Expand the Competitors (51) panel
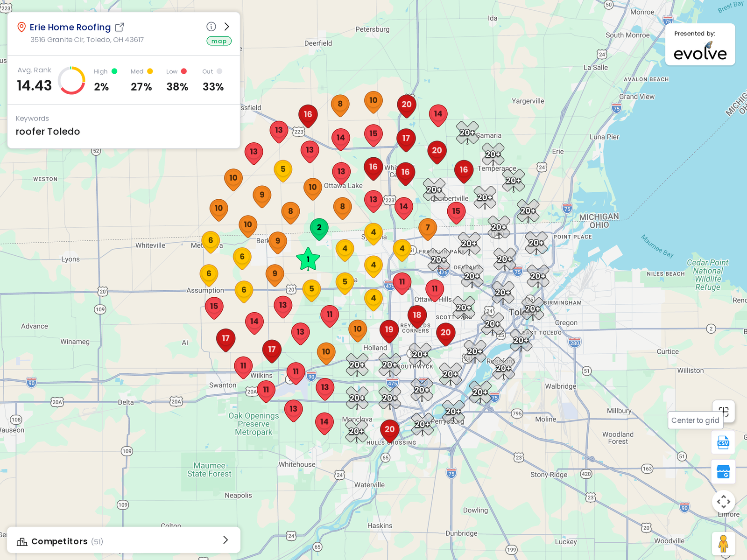This screenshot has height=560, width=747. (124, 541)
